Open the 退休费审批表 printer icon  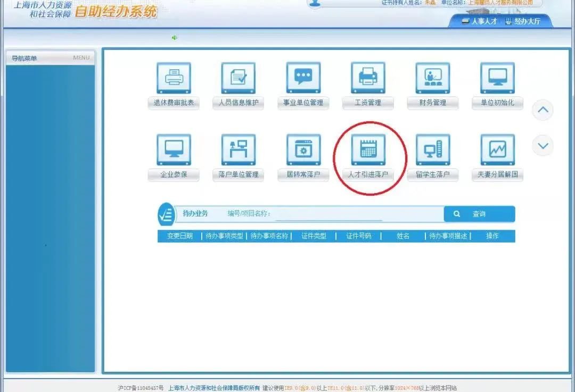[x=174, y=78]
